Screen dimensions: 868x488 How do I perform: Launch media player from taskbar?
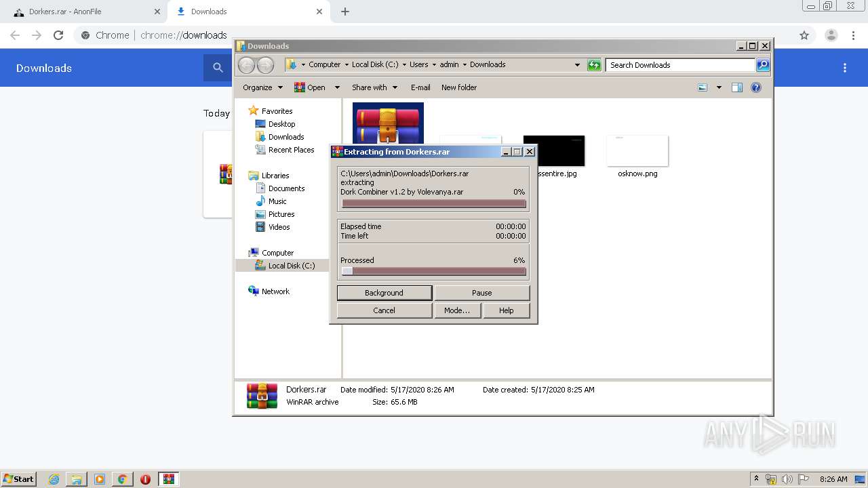click(x=100, y=479)
